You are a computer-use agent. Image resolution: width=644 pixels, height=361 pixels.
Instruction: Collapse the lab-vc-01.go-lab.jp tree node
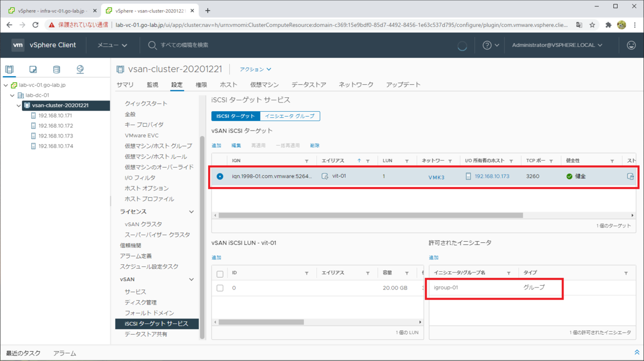click(x=5, y=85)
